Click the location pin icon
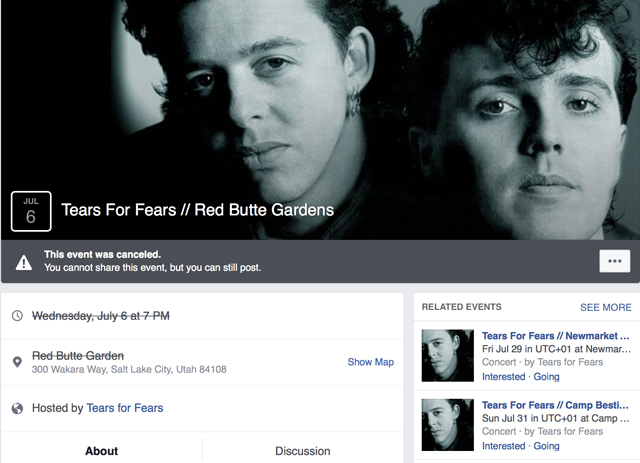The width and height of the screenshot is (640, 463). pyautogui.click(x=17, y=362)
